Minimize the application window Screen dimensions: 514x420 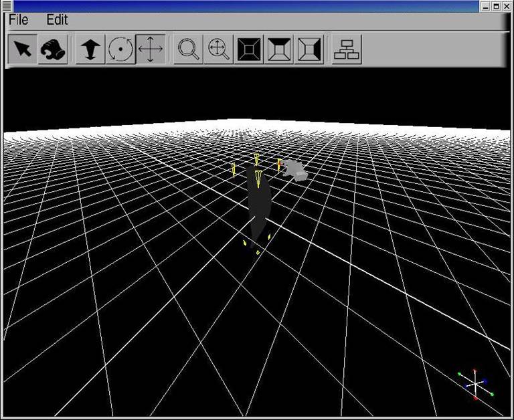click(486, 6)
